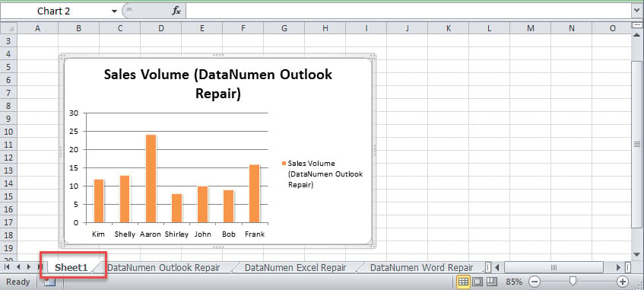
Task: Switch to Page Break Preview view
Action: (492, 282)
